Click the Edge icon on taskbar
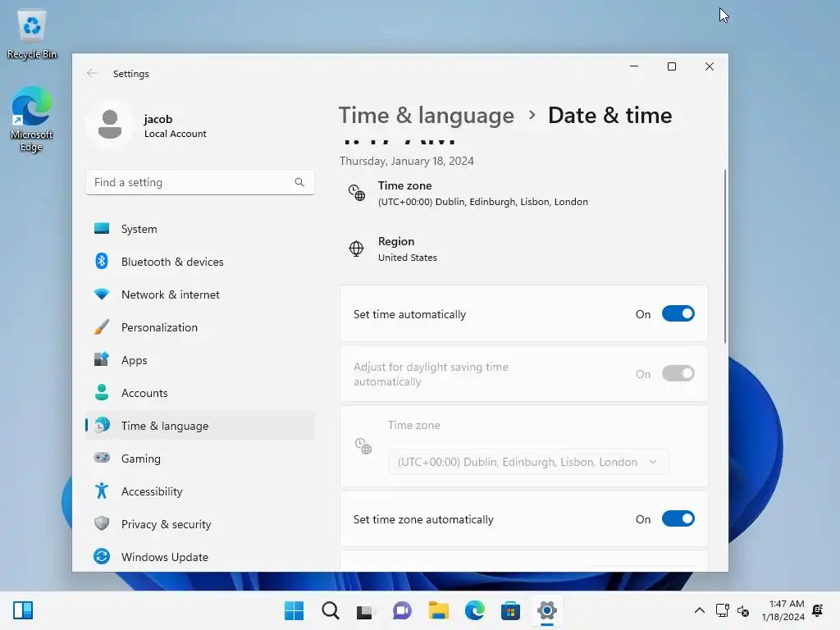The width and height of the screenshot is (840, 630). pos(475,610)
